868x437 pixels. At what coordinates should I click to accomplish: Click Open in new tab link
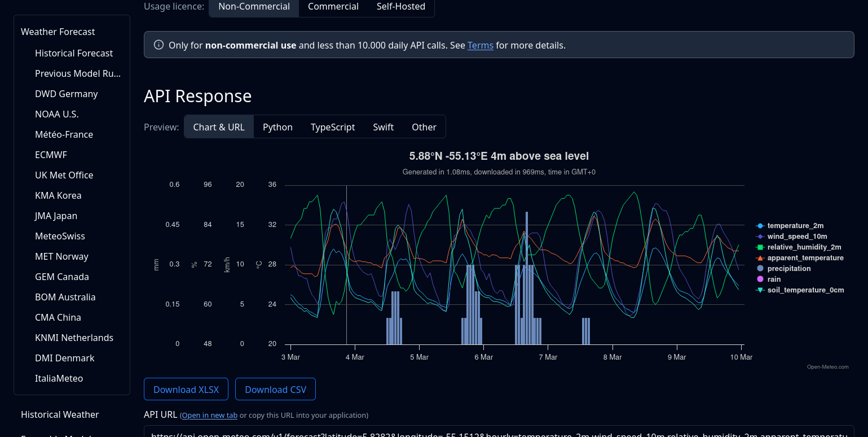click(209, 416)
